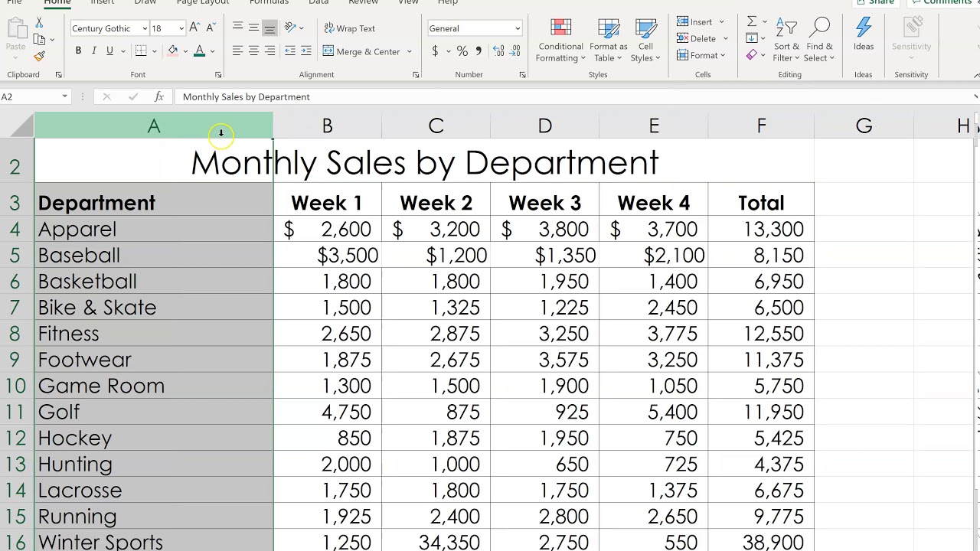The width and height of the screenshot is (980, 551).
Task: Open the Conditional Formatting menu
Action: point(560,40)
